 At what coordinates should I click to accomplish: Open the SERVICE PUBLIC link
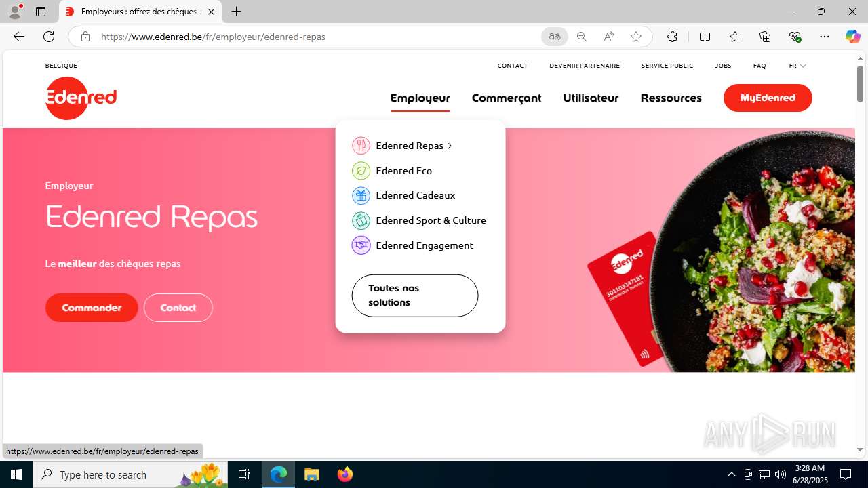click(x=667, y=66)
